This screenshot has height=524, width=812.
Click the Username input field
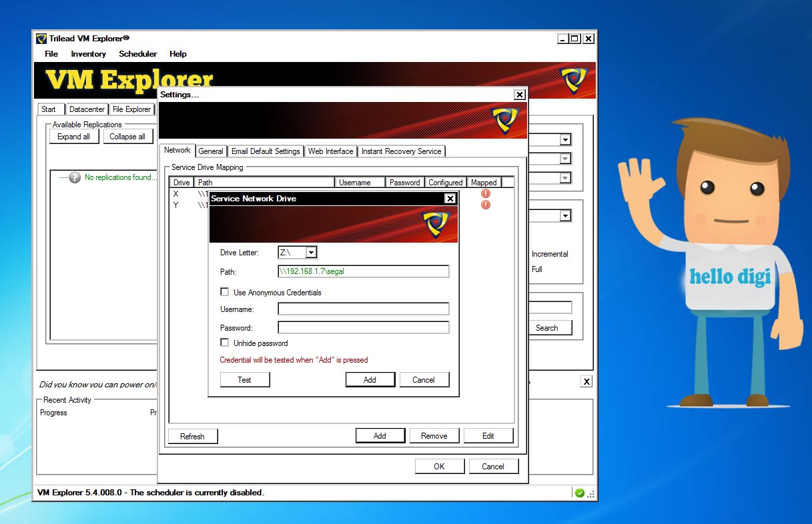(x=364, y=309)
